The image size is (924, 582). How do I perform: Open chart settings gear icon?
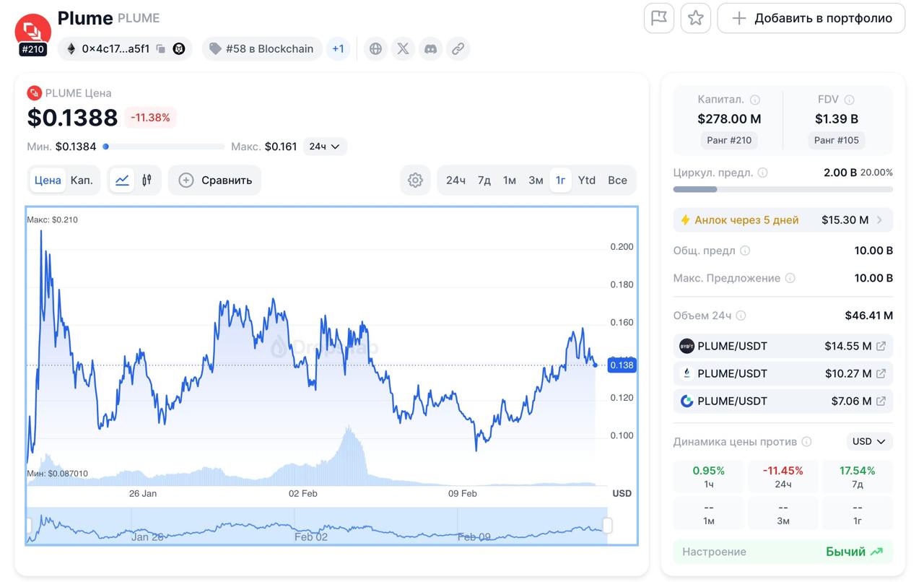pos(415,181)
